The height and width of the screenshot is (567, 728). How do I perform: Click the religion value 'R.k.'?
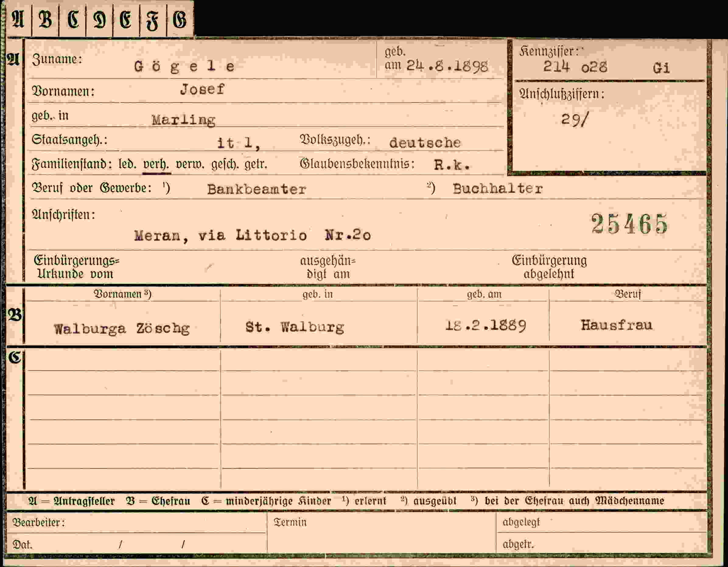(452, 165)
